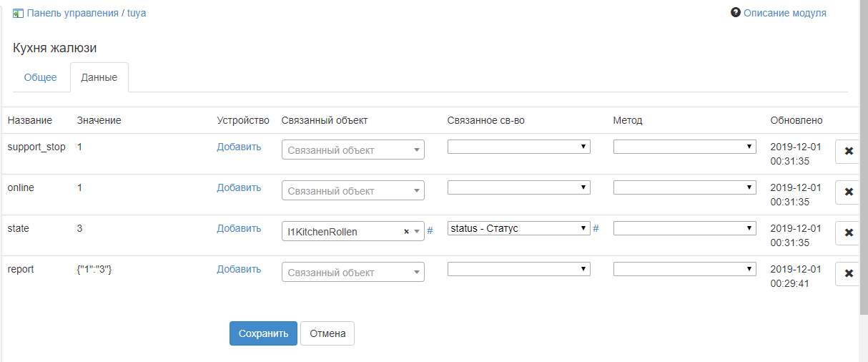868x362 pixels.
Task: Open linked property dropdown for report row
Action: pyautogui.click(x=519, y=269)
